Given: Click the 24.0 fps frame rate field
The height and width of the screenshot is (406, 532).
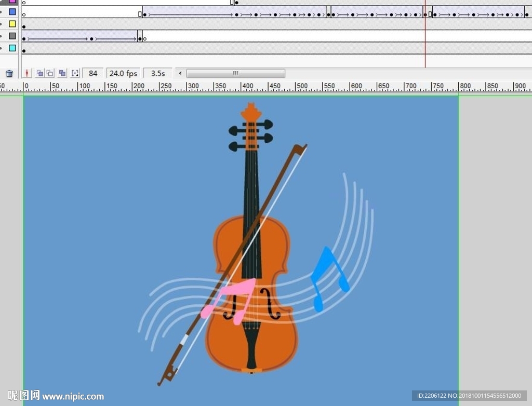Looking at the screenshot, I should pos(123,73).
